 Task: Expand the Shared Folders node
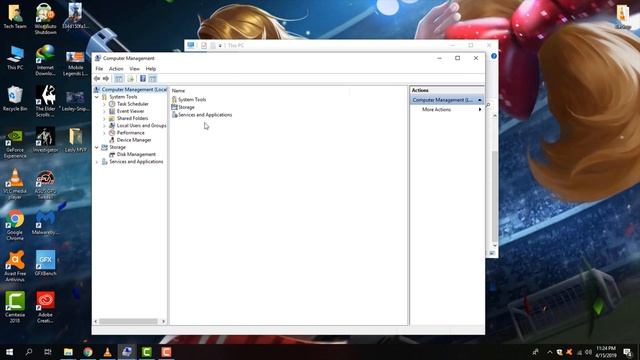[104, 118]
